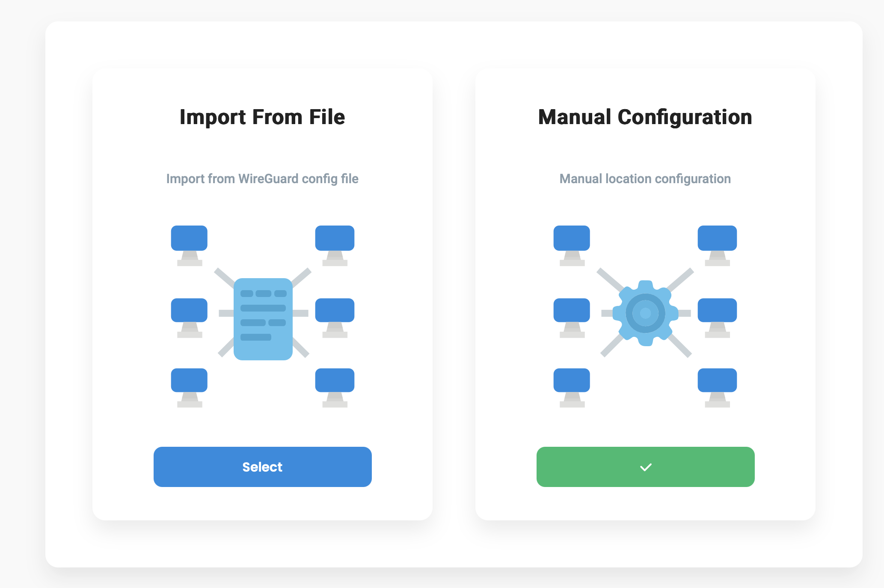This screenshot has width=884, height=588.
Task: Click middle-left monitor icon in Manual Configuration card
Action: click(x=572, y=316)
